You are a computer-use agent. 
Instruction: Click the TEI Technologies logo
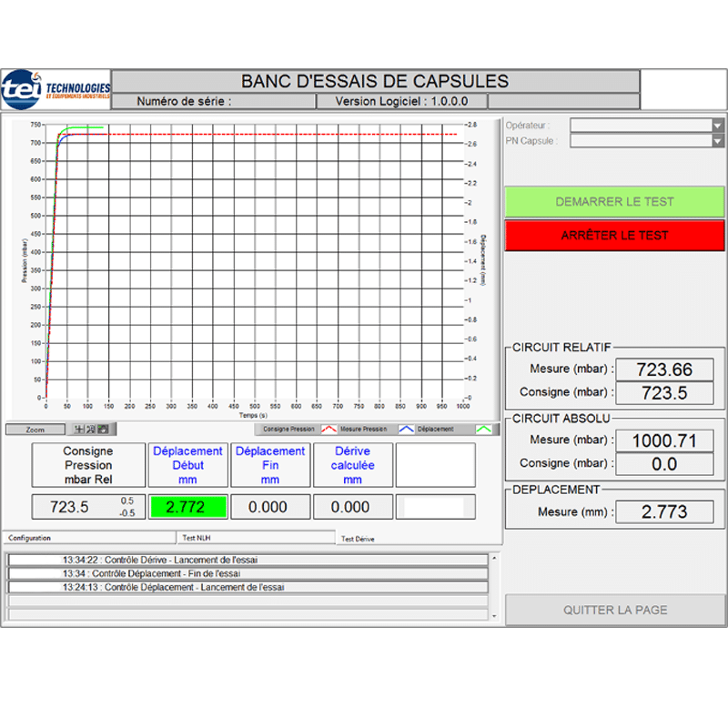point(56,89)
